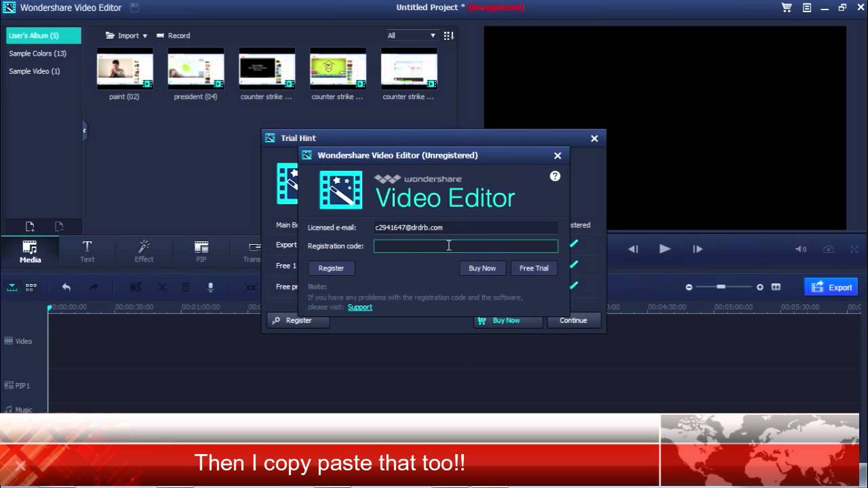Click the scissors split icon
Viewport: 868px width, 488px height.
coord(162,287)
